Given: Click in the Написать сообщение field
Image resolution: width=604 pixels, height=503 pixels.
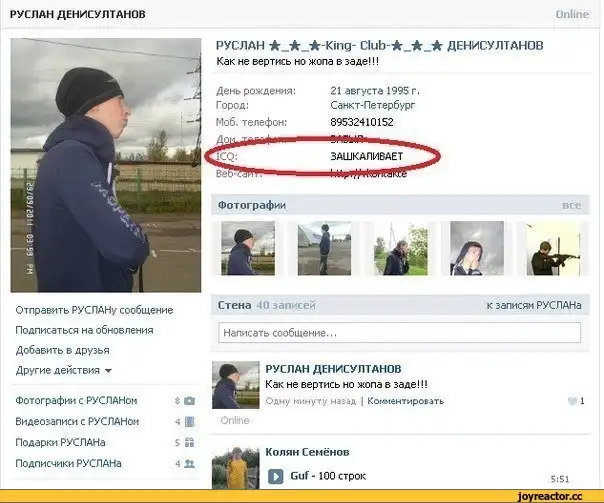Looking at the screenshot, I should point(400,333).
